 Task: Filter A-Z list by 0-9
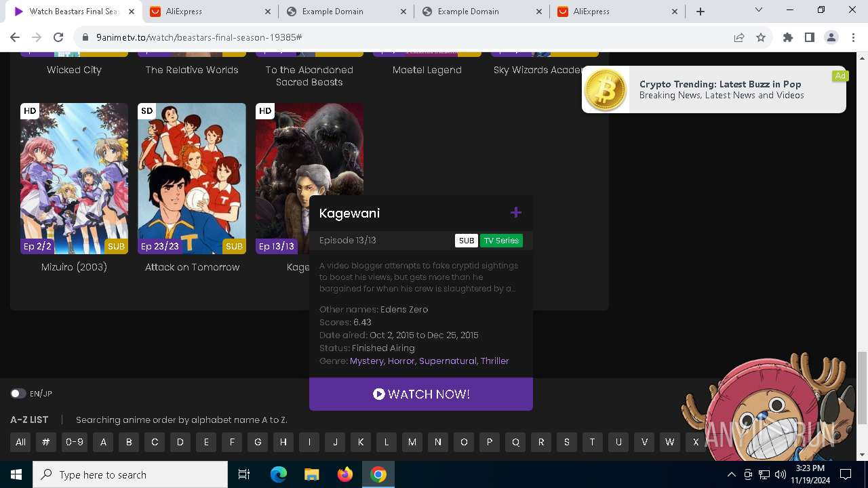coord(74,442)
